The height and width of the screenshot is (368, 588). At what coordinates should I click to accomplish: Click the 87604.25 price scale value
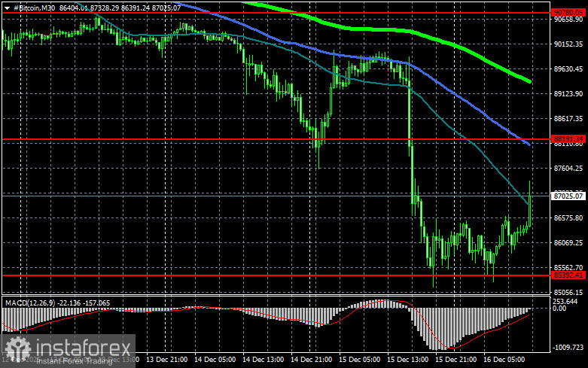pos(568,169)
